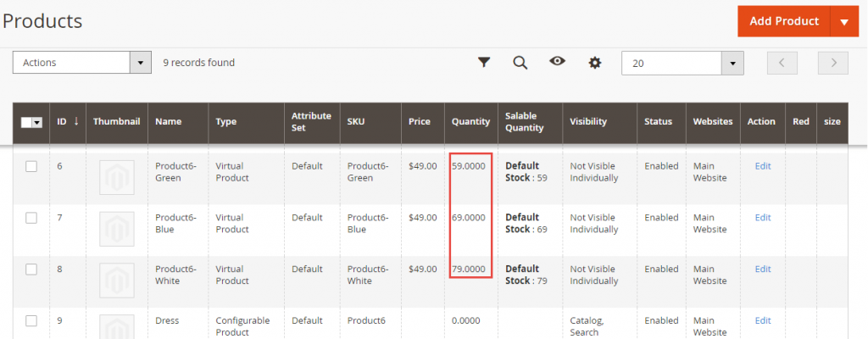Sort by Attribute Set column header
This screenshot has width=868, height=339.
[312, 122]
